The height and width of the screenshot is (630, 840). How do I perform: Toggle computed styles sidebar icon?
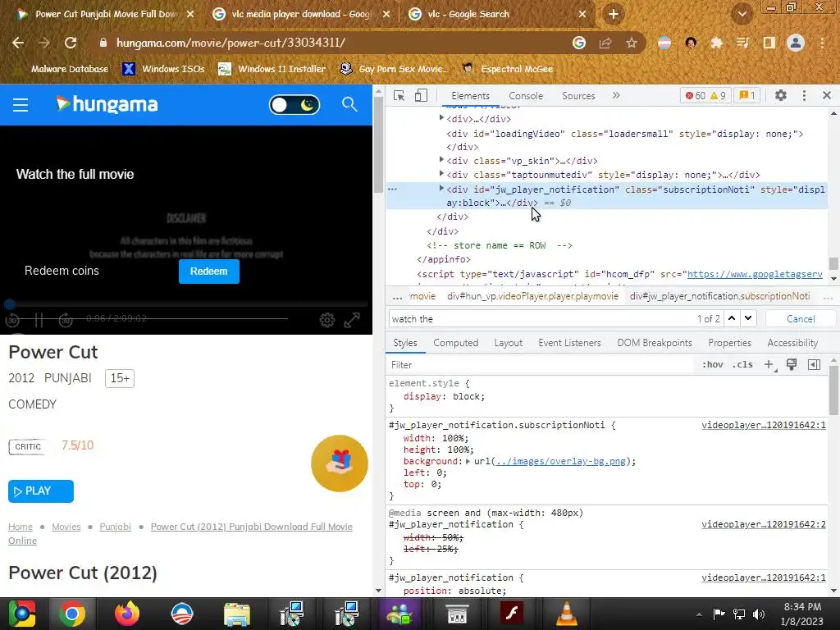pyautogui.click(x=814, y=364)
